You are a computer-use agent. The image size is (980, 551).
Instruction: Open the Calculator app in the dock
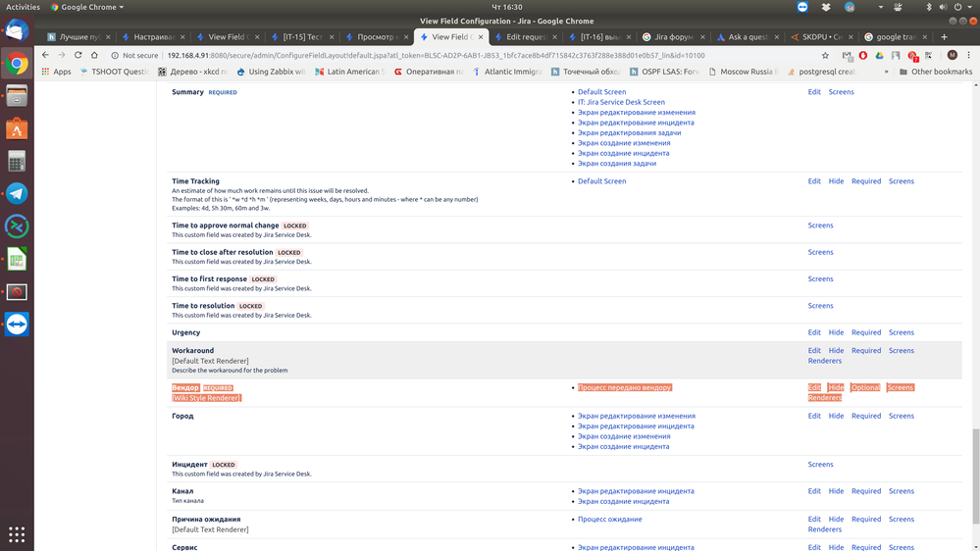tap(17, 161)
